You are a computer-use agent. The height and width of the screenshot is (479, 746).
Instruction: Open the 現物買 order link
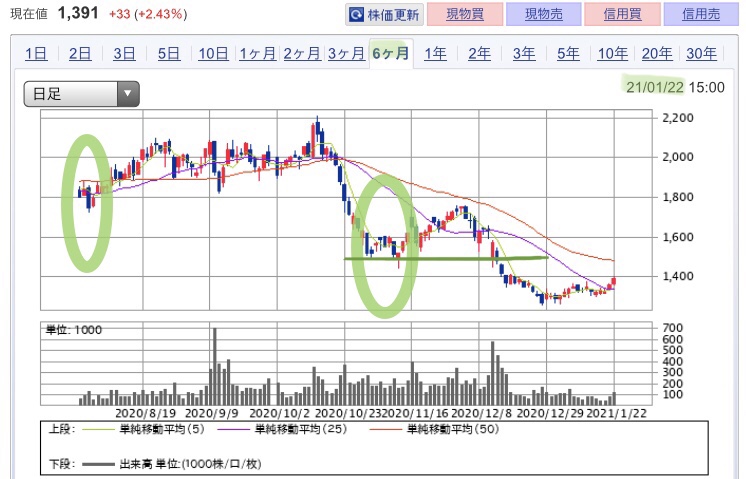point(465,14)
